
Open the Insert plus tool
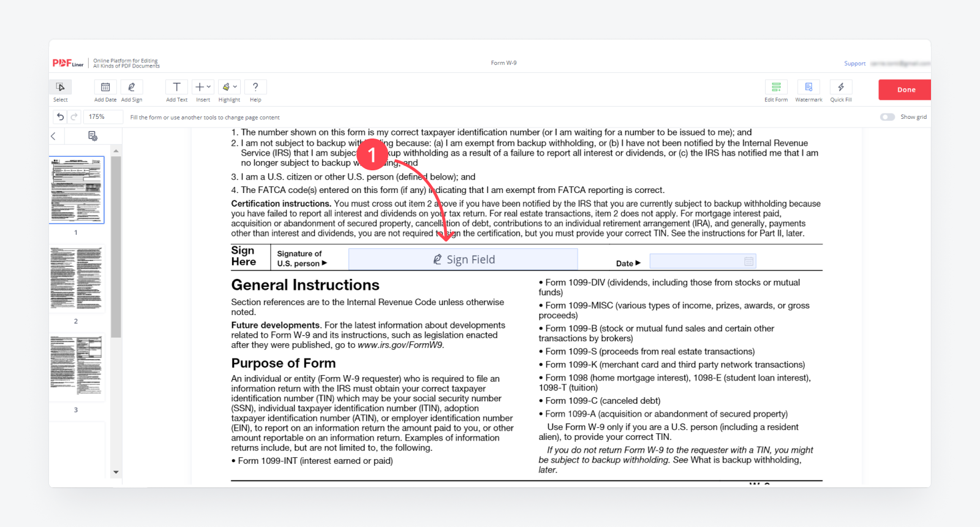200,87
